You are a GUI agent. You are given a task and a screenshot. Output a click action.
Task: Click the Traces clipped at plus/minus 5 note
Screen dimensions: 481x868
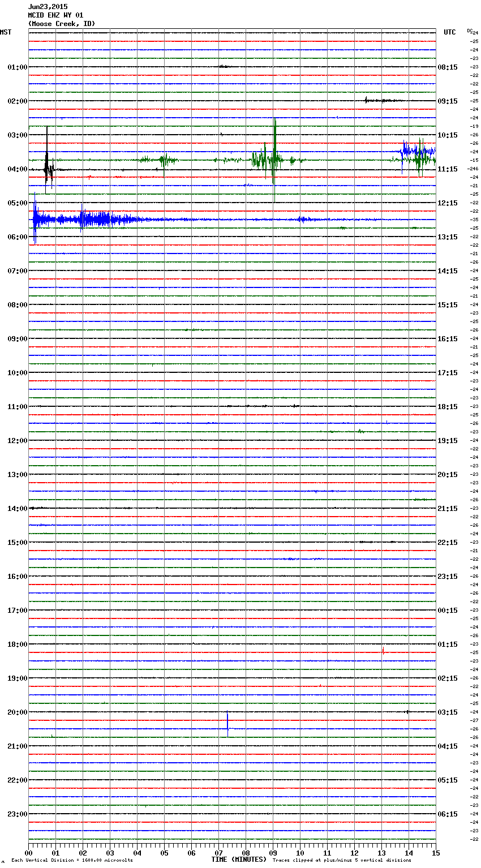tap(342, 861)
